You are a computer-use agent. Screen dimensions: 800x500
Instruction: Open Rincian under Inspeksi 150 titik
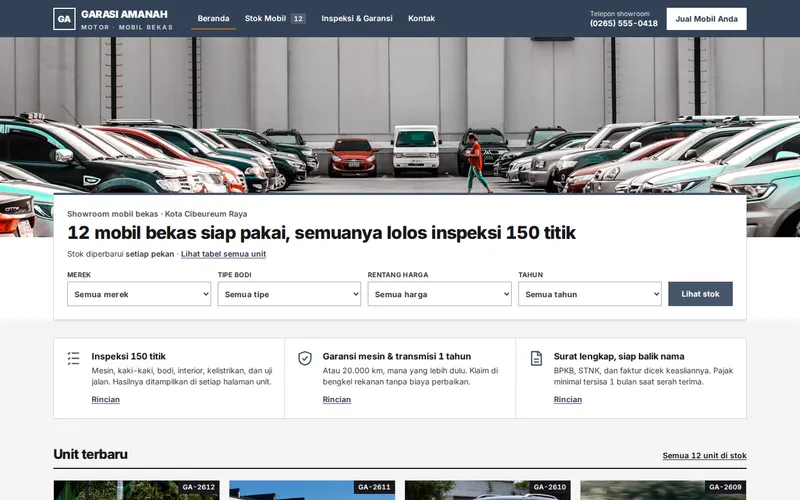click(x=106, y=399)
